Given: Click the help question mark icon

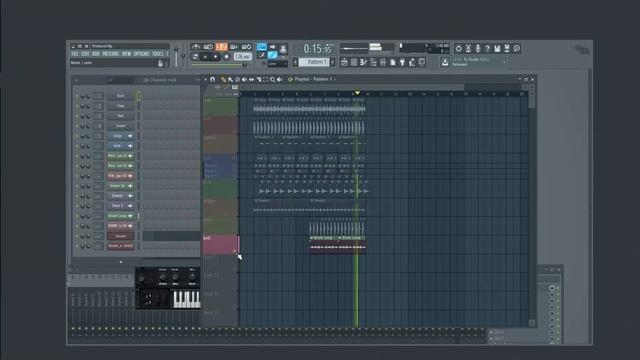Looking at the screenshot, I should pyautogui.click(x=487, y=49).
